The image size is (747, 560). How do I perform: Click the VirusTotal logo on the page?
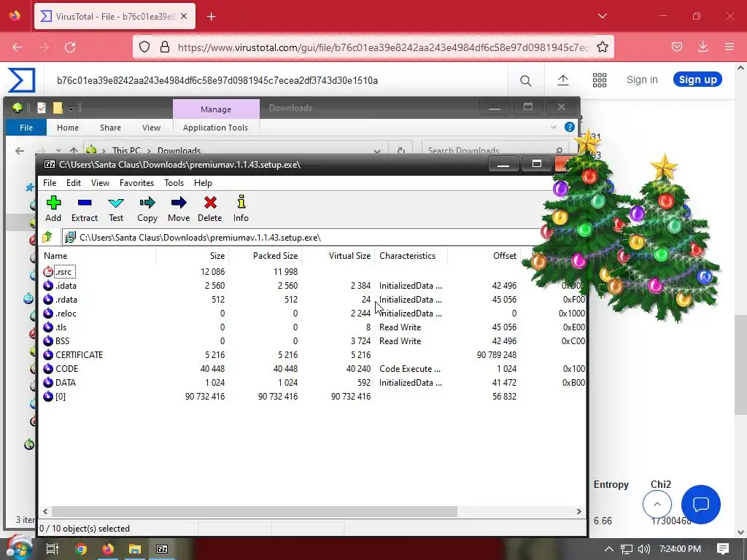point(21,80)
